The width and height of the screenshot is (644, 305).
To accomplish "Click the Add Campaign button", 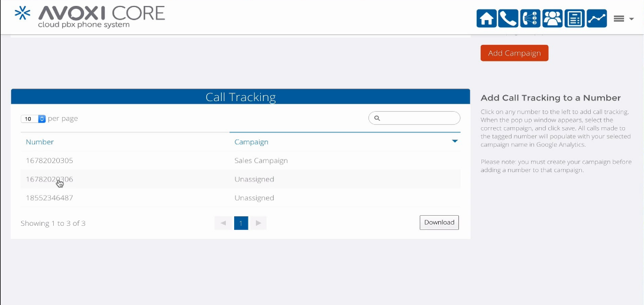I will click(x=514, y=53).
